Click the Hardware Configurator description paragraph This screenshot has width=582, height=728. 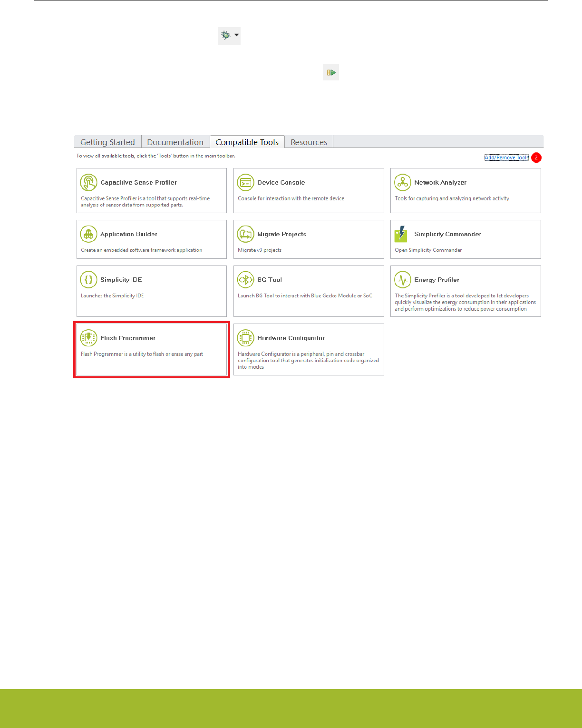pyautogui.click(x=308, y=360)
